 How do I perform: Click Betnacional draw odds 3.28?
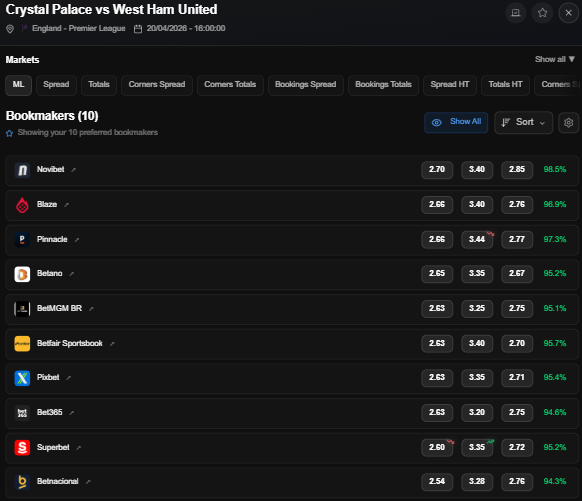(477, 481)
